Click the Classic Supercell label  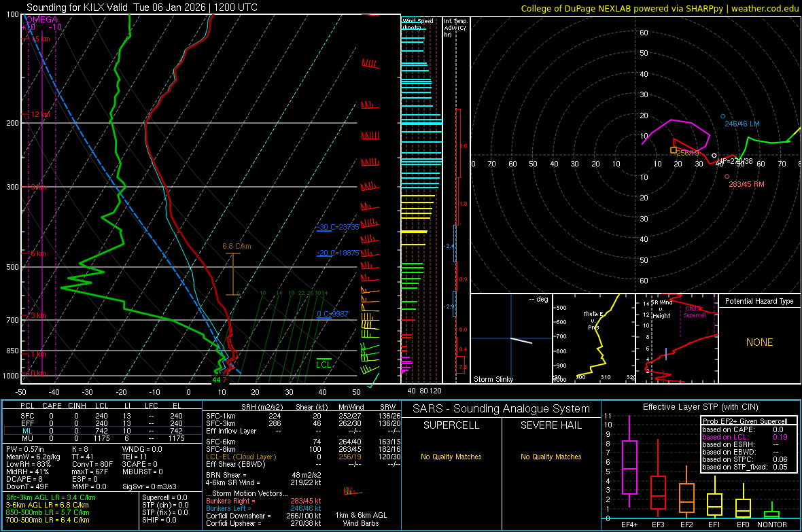click(x=695, y=312)
